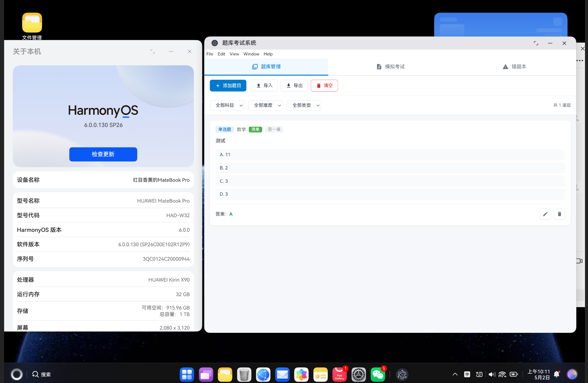Image resolution: width=588 pixels, height=383 pixels.
Task: Select option A. 11
Action: pyautogui.click(x=390, y=155)
